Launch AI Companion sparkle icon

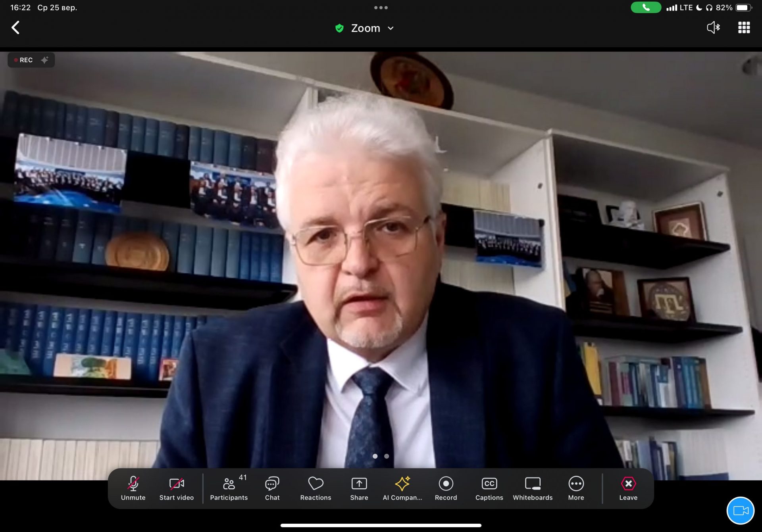point(402,488)
